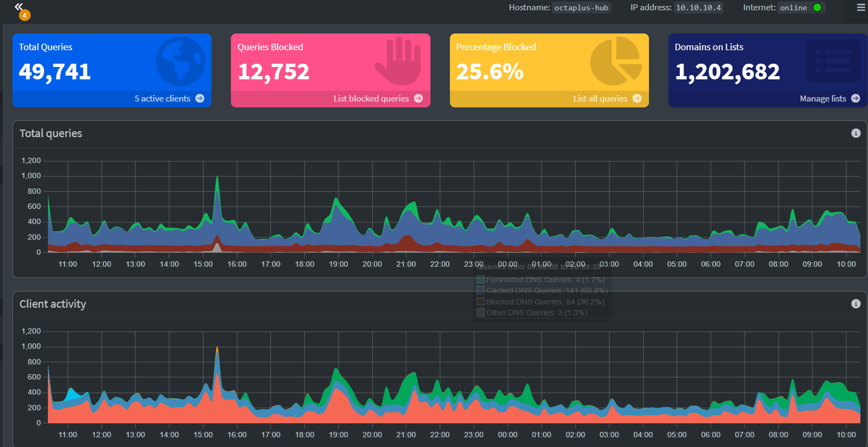Click the tallest spike in Client activity chart
Image resolution: width=868 pixels, height=447 pixels.
coord(217,349)
